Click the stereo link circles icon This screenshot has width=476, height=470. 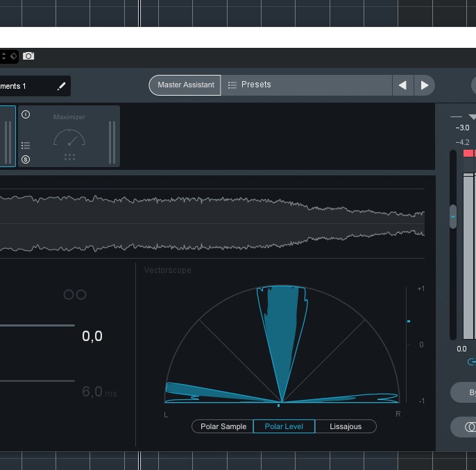75,295
